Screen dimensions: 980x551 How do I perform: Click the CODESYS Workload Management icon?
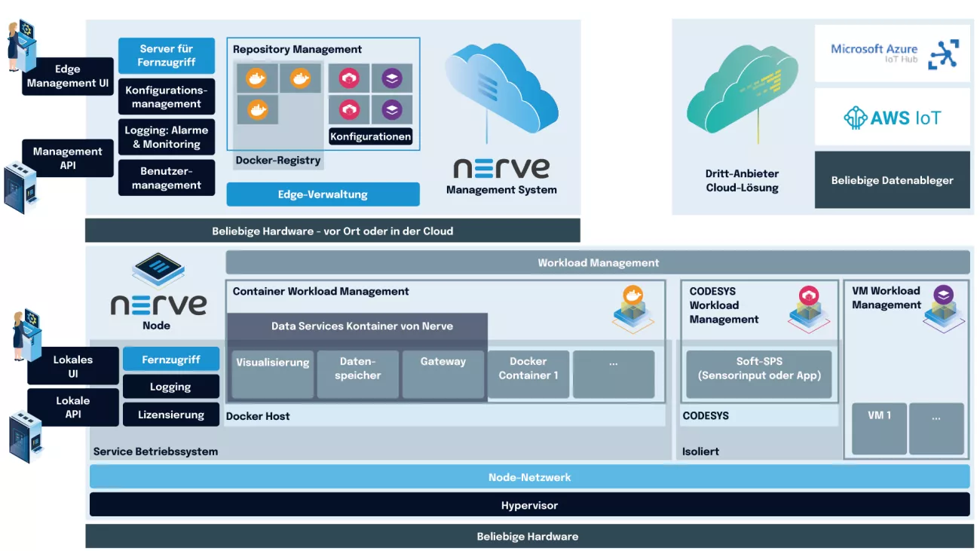(x=807, y=307)
